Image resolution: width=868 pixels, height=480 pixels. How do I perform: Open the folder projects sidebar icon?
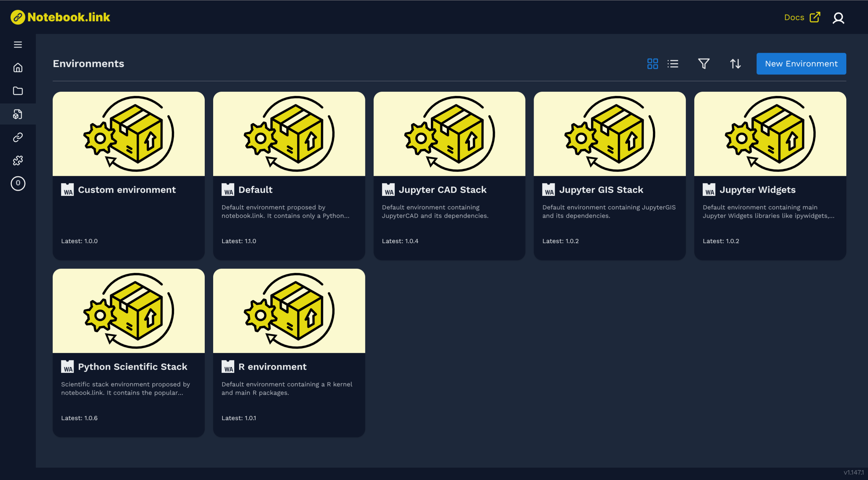pyautogui.click(x=18, y=91)
